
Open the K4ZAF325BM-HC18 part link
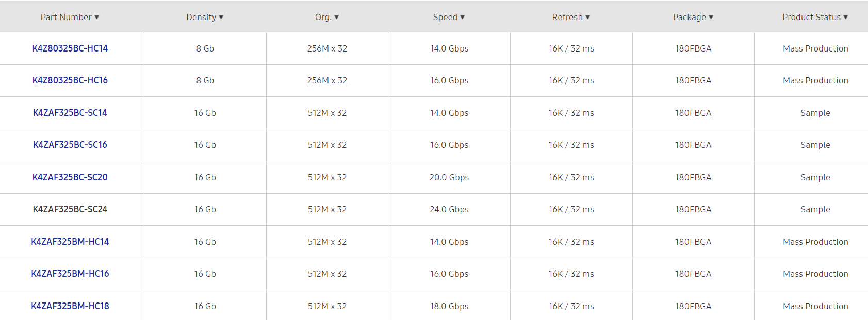pos(70,306)
